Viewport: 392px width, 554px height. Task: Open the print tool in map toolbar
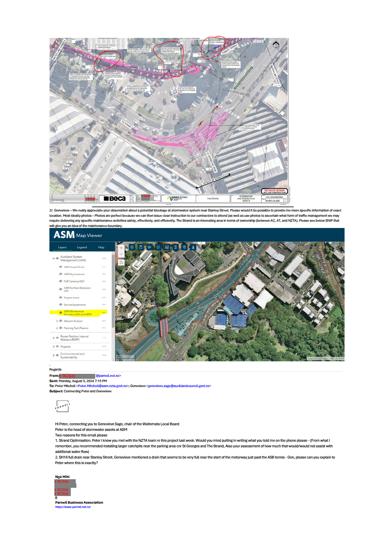point(132,247)
